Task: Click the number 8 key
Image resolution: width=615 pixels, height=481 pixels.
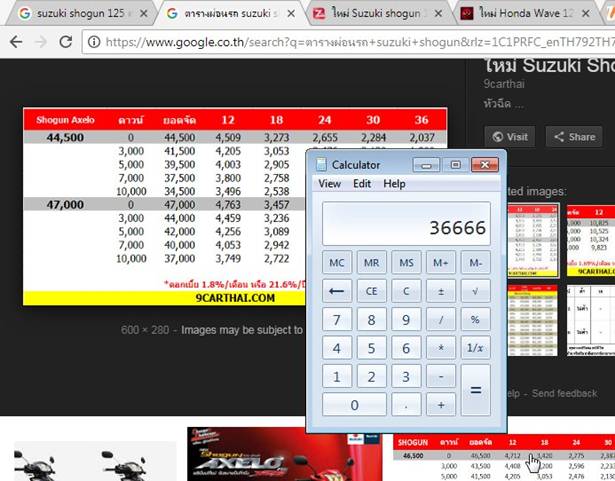Action: coord(371,319)
